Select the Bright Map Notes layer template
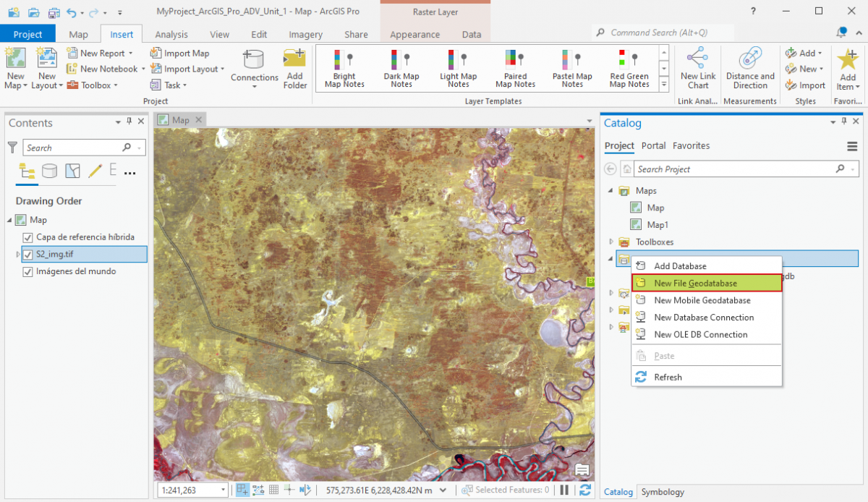868x502 pixels. click(x=344, y=68)
